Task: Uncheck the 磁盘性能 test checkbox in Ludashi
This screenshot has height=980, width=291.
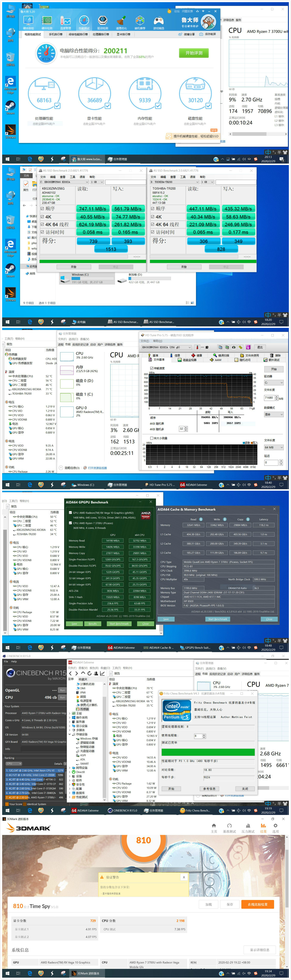Action: 209,106
